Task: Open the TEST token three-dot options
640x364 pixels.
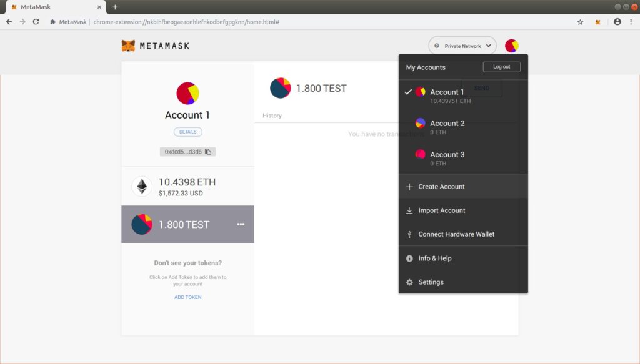Action: coord(241,224)
